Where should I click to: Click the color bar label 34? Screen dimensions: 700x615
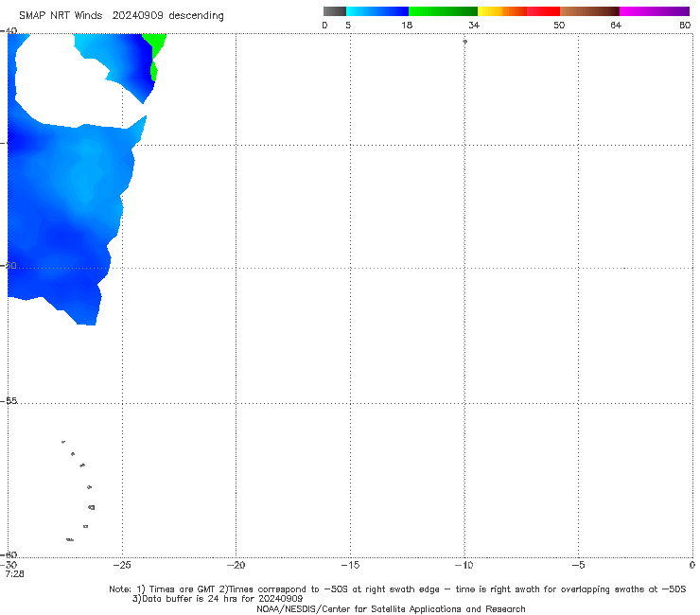coord(474,26)
